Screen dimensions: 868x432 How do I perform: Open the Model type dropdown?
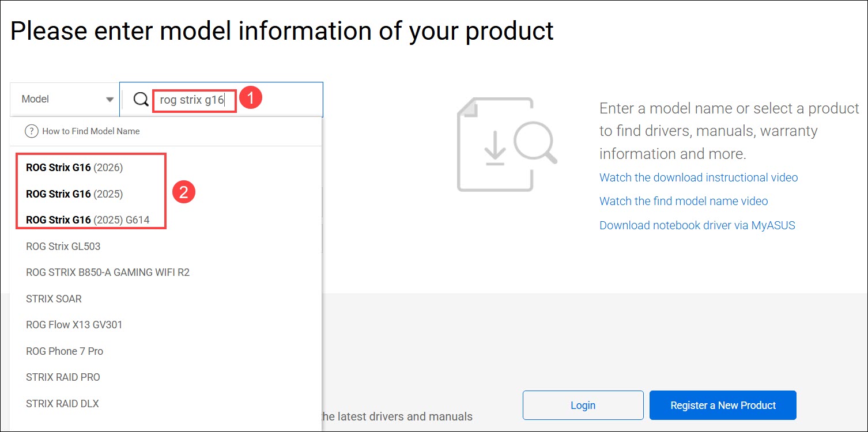coord(65,99)
